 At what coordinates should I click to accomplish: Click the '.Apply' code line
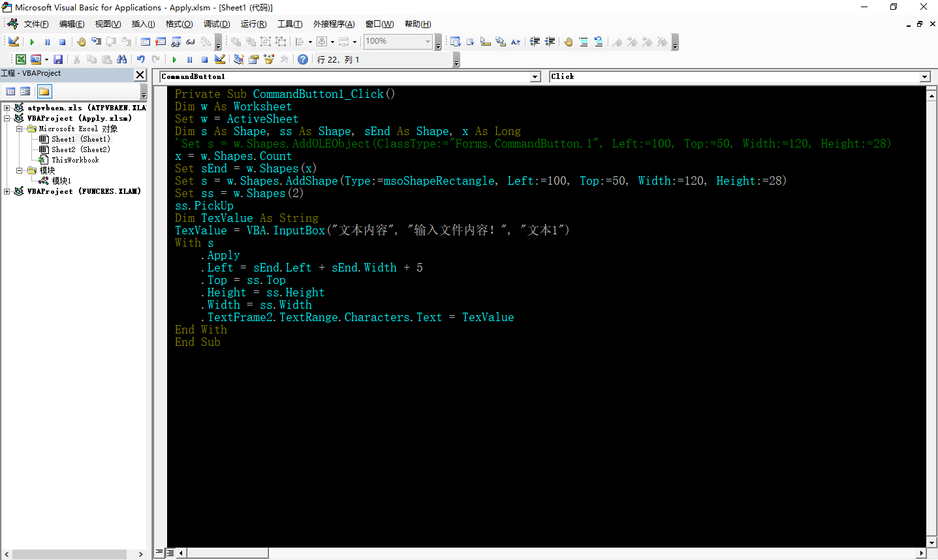(220, 255)
